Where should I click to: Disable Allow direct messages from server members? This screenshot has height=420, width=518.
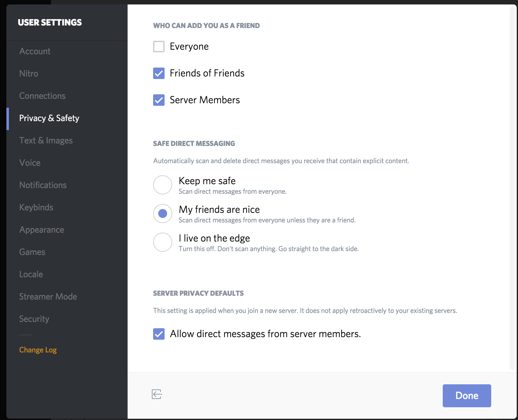pos(159,334)
